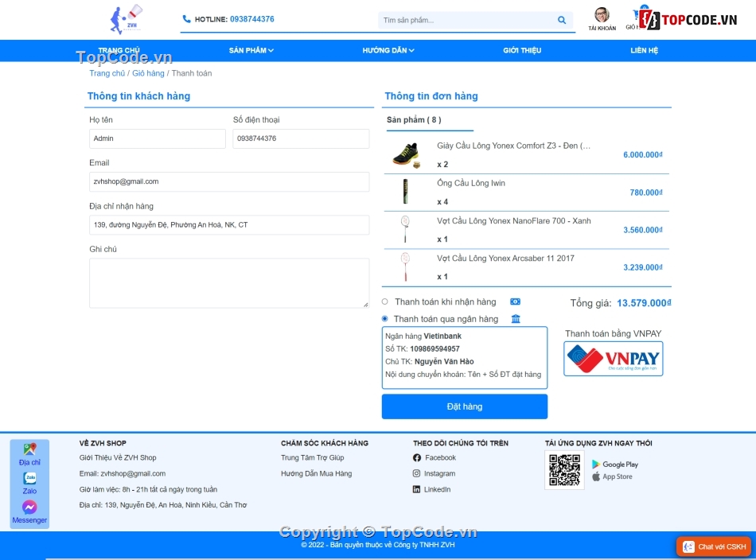Screen dimensions: 756x560
Task: Click the search magnifier icon
Action: point(562,20)
